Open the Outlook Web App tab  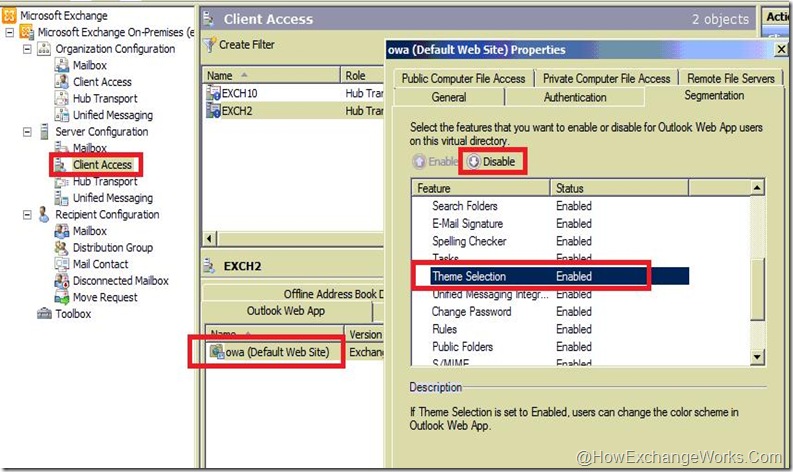coord(286,311)
